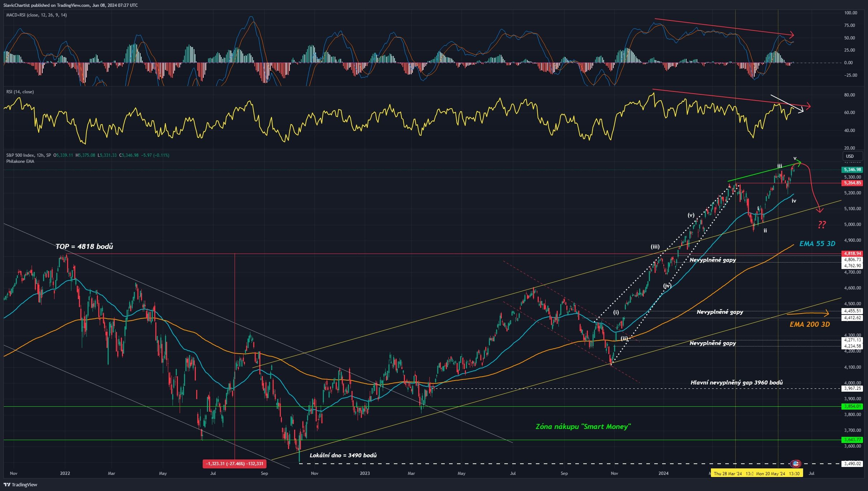868x491 pixels.
Task: Select the RSI (14, close) indicator legend
Action: tap(20, 92)
